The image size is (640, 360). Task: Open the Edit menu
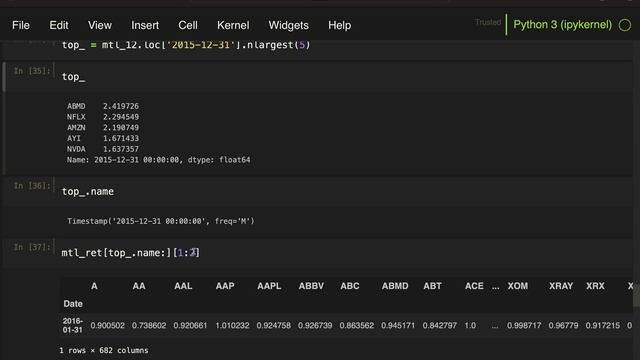tap(59, 25)
